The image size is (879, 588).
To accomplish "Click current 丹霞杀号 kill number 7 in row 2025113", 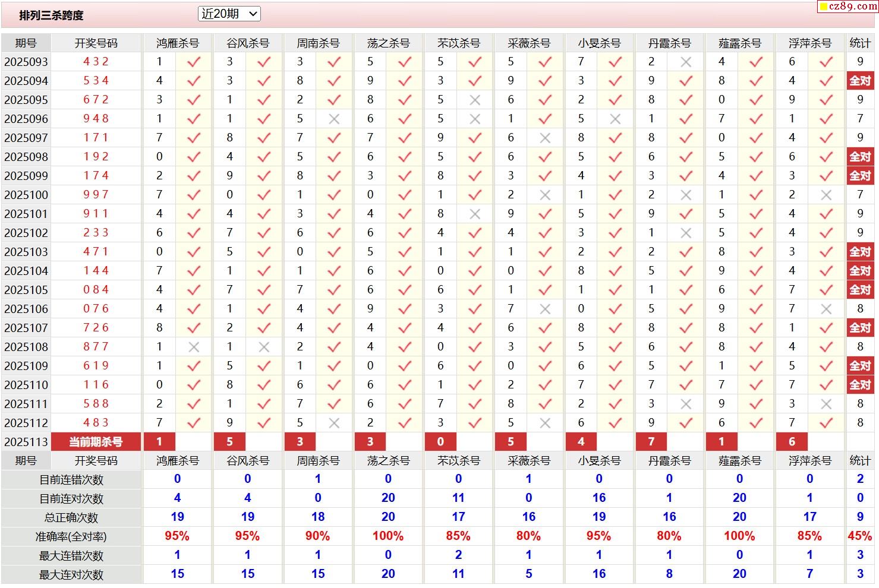I will coord(651,442).
